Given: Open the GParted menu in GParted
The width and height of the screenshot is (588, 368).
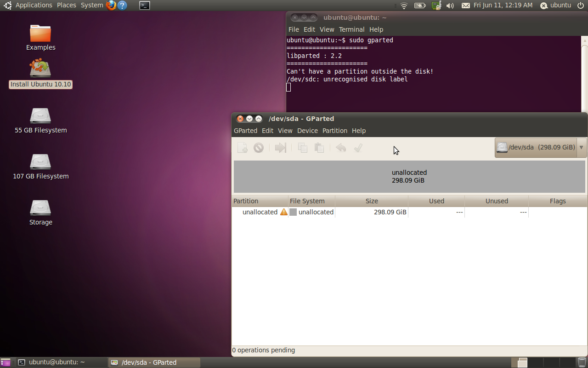Looking at the screenshot, I should coord(245,131).
